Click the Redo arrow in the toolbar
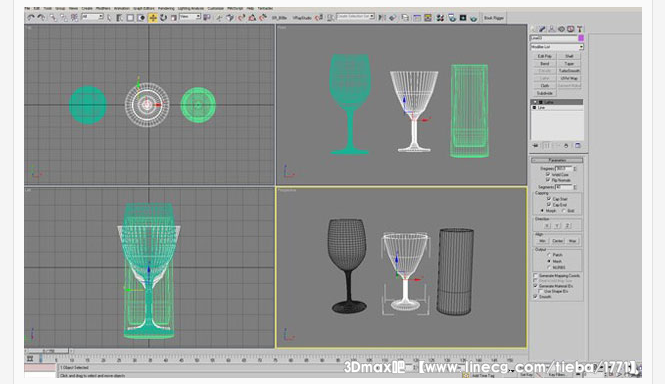The image size is (665, 384). [x=41, y=18]
